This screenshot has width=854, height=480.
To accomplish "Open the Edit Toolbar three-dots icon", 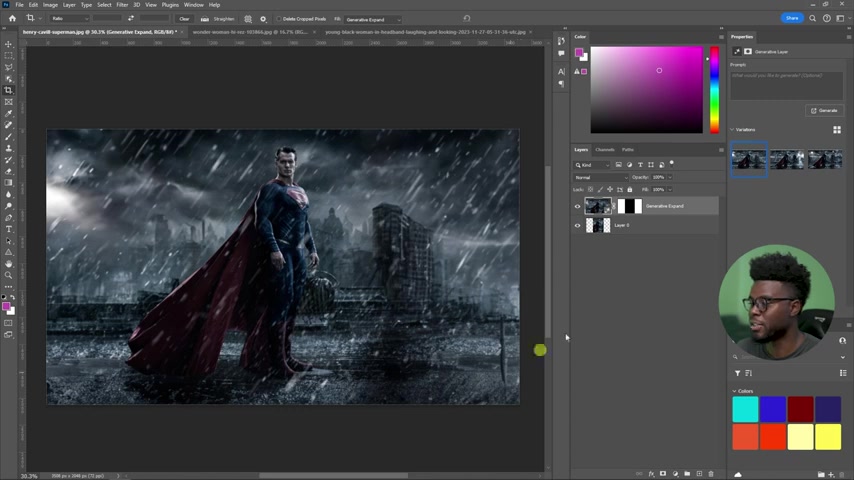I will coord(8,287).
